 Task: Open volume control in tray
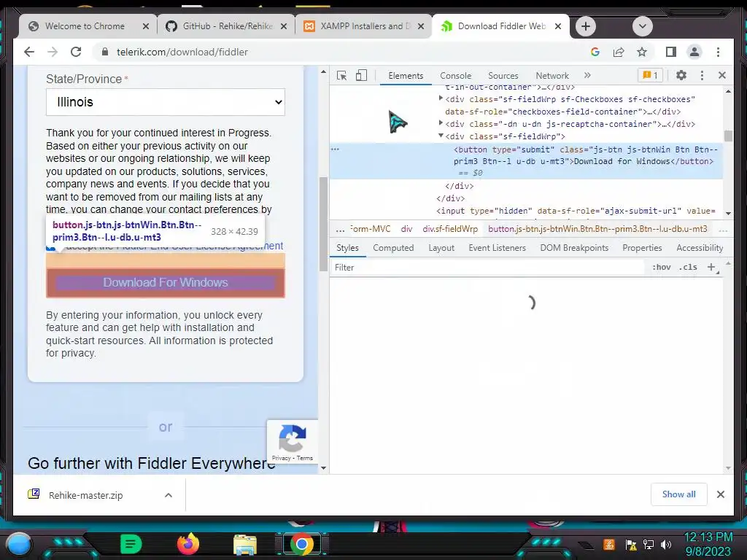coord(666,544)
